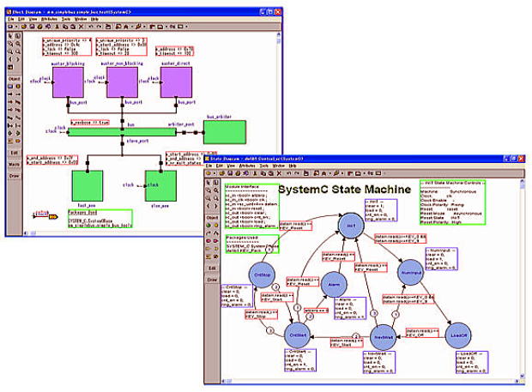The width and height of the screenshot is (532, 392).
Task: Expand New dropdown arrow in Block Diagram toolbar
Action: [x=16, y=27]
